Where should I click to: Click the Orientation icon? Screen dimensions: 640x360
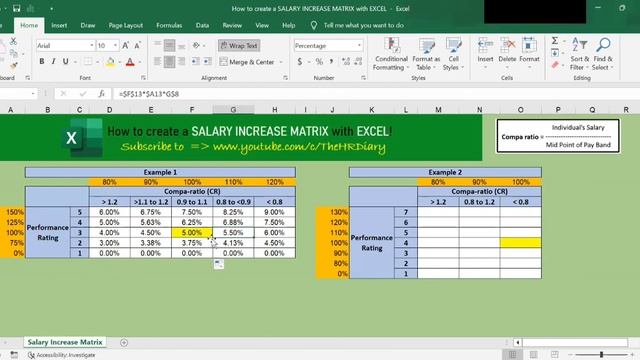tap(196, 45)
